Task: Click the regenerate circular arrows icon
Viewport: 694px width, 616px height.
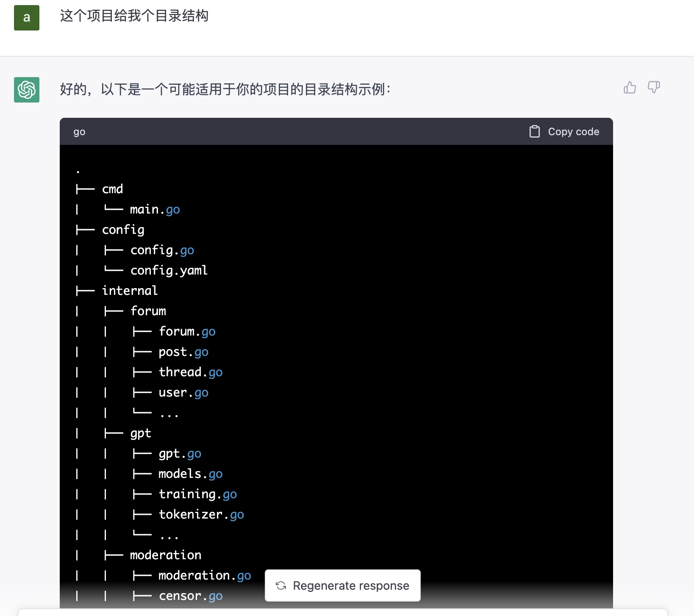Action: 281,585
